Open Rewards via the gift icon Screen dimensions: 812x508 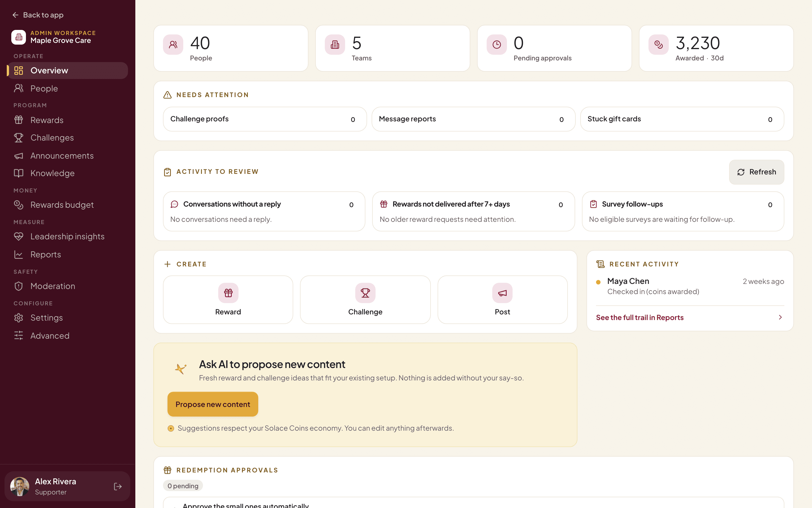(x=18, y=120)
